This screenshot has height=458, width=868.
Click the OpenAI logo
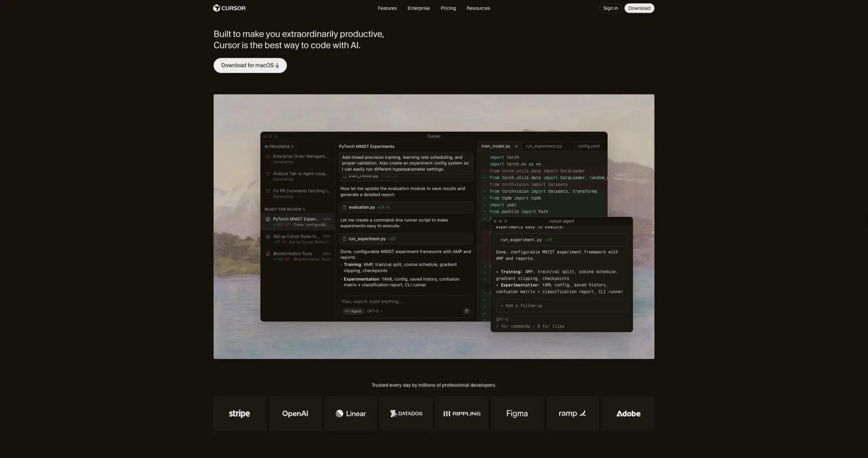coord(295,413)
